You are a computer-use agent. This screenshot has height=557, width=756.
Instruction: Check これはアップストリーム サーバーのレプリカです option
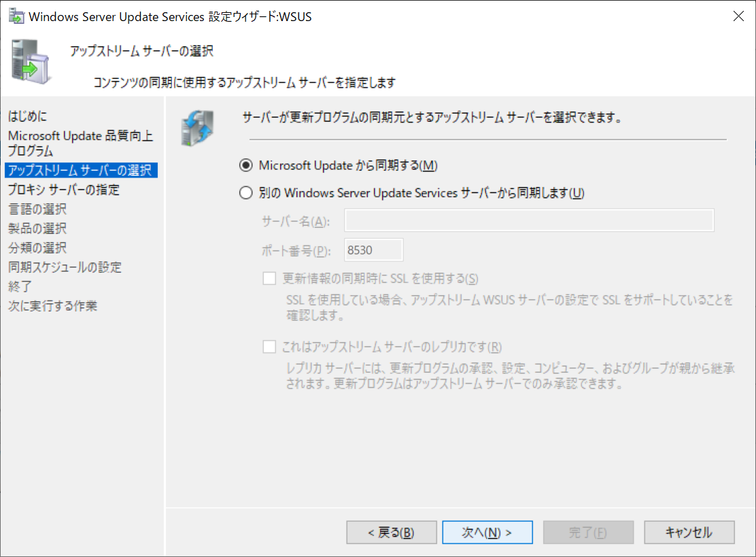(269, 347)
